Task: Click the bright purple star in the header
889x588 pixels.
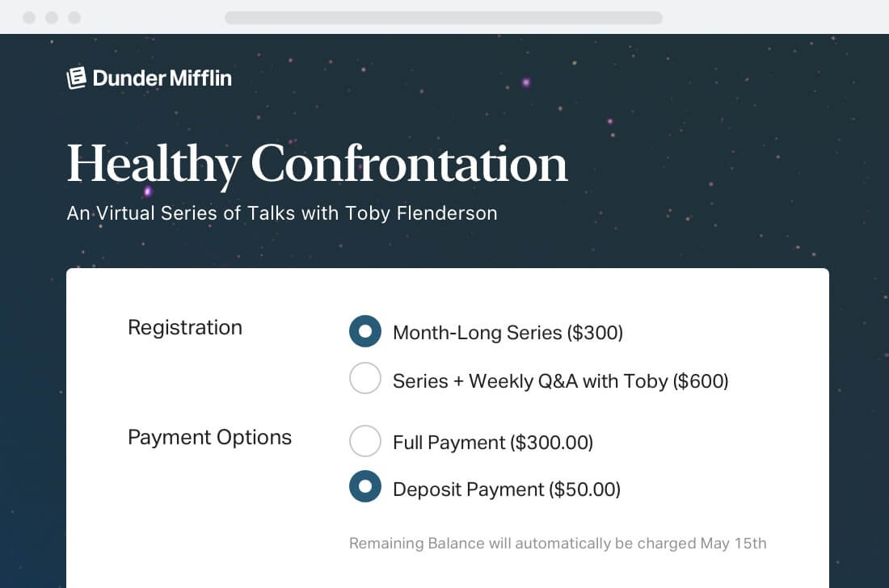Action: tap(526, 82)
